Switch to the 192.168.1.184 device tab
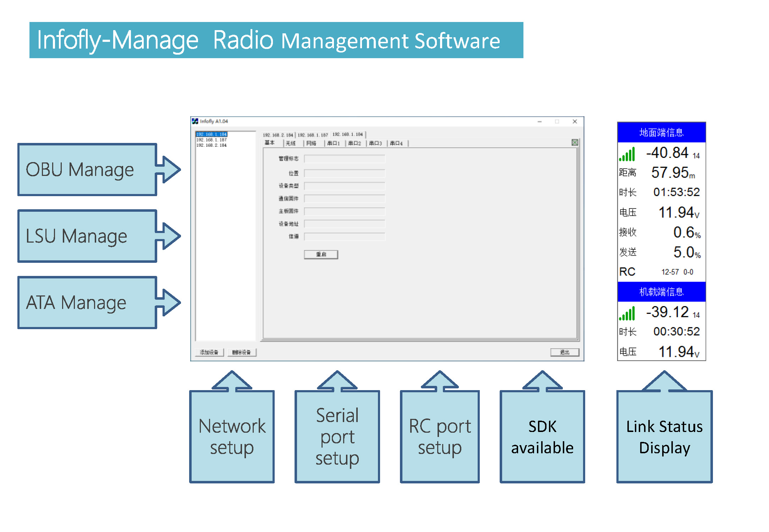 pyautogui.click(x=348, y=134)
